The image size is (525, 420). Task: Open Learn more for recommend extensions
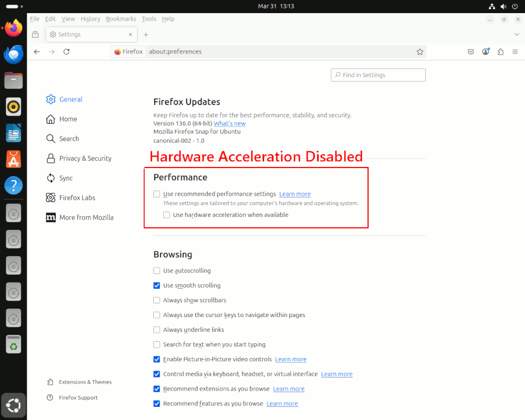pos(289,389)
